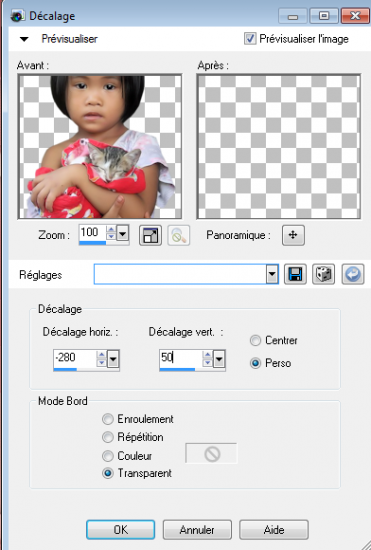The image size is (371, 550).
Task: Reset to defaults with the blue arrow icon
Action: [352, 274]
